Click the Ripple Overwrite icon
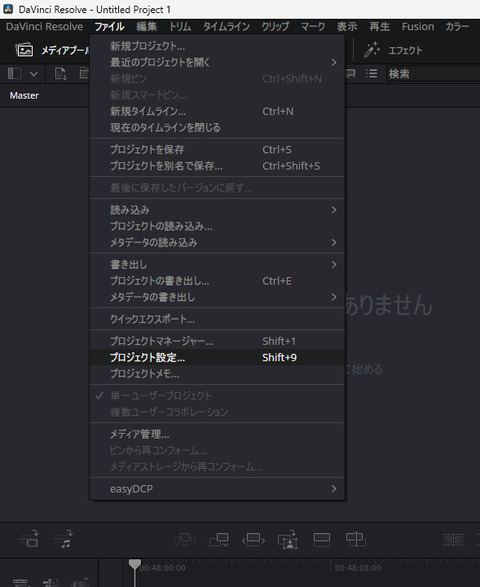This screenshot has width=480, height=587. coord(253,539)
